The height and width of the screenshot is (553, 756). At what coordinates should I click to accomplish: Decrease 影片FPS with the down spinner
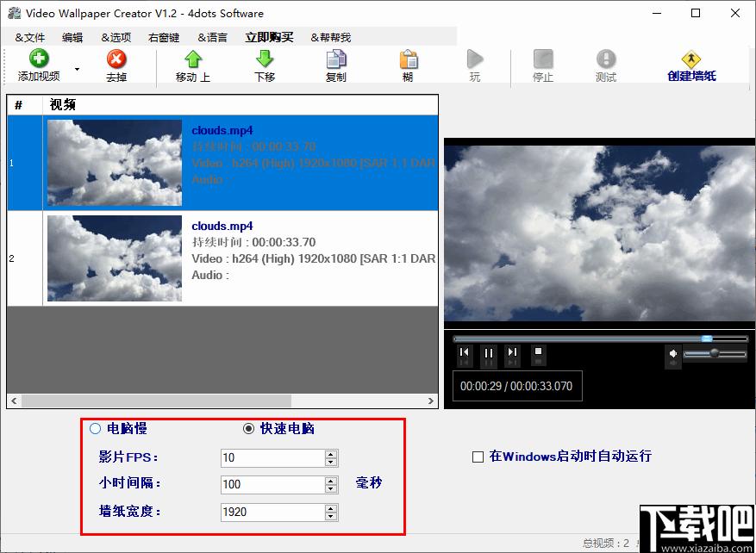pos(331,463)
